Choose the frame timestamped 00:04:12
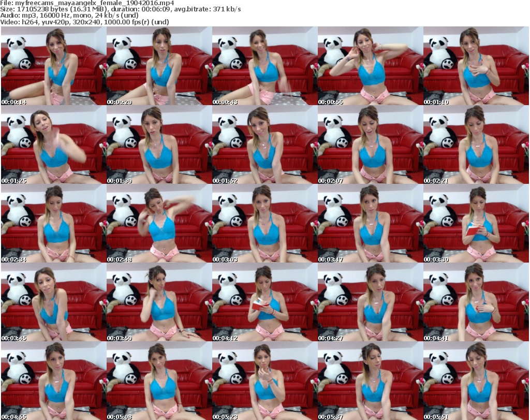Viewport: 530px width, 420px height. tap(264, 302)
